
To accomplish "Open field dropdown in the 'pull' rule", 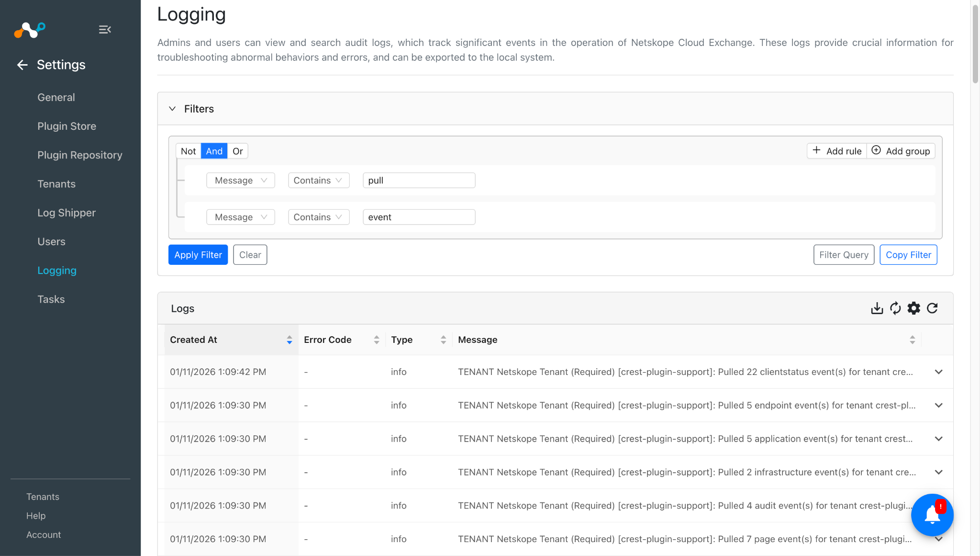I will pos(241,181).
